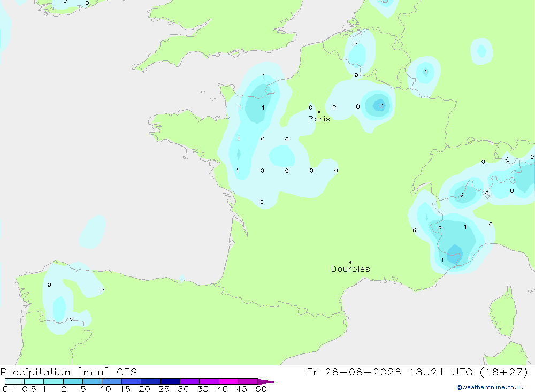Click the 3 mm precipitation value on the map

pyautogui.click(x=381, y=105)
